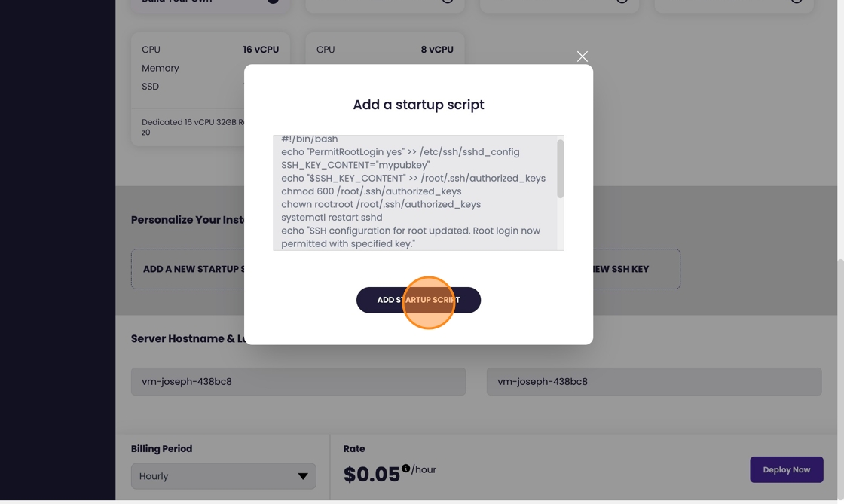
Task: Select the 8 vCPU plan card
Action: point(384,50)
